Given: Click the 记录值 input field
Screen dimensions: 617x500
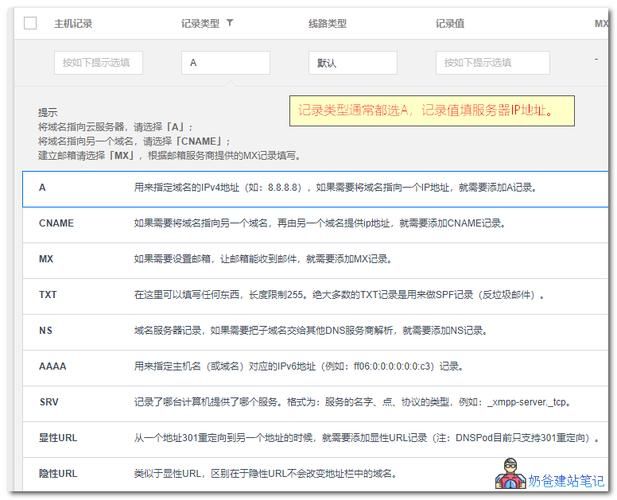Looking at the screenshot, I should [x=493, y=63].
